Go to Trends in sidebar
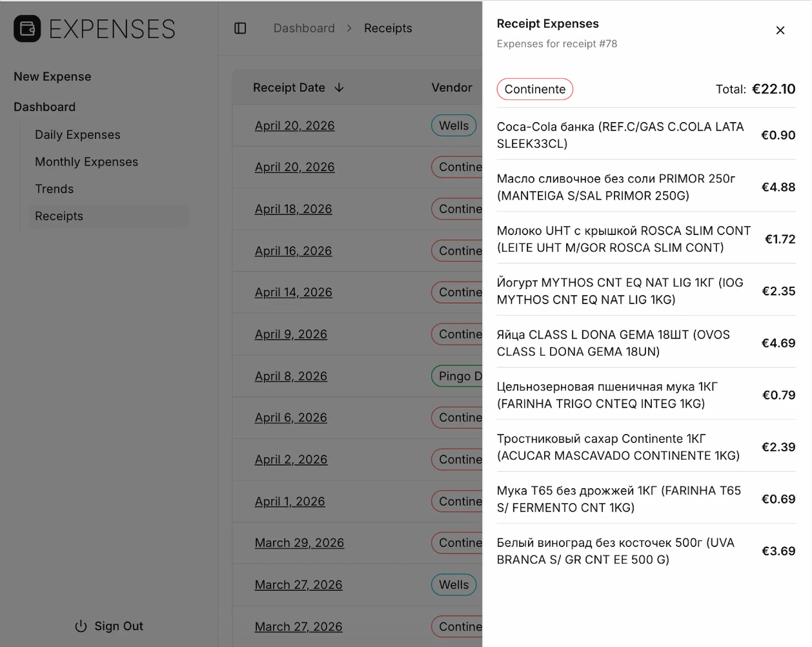This screenshot has width=812, height=647. point(54,189)
